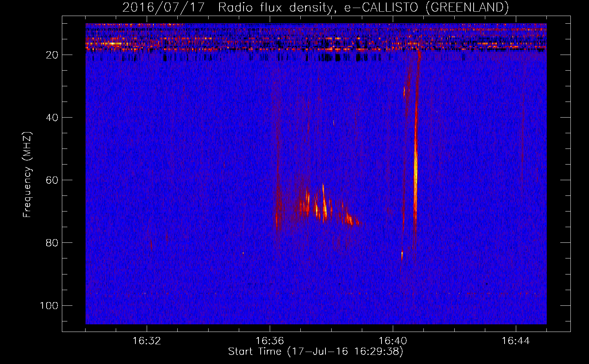Click the 16:32 time tick label
Viewport: 589px width, 364px height.
147,341
